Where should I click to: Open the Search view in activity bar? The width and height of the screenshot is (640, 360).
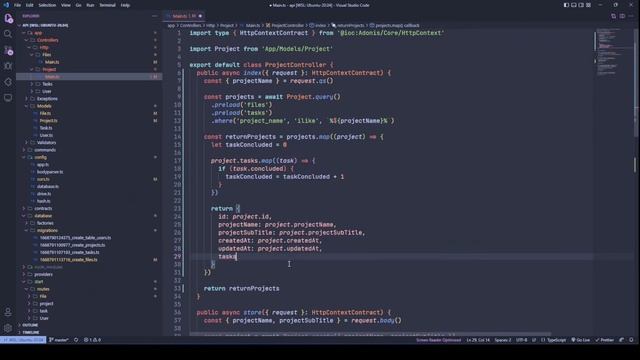[x=8, y=34]
